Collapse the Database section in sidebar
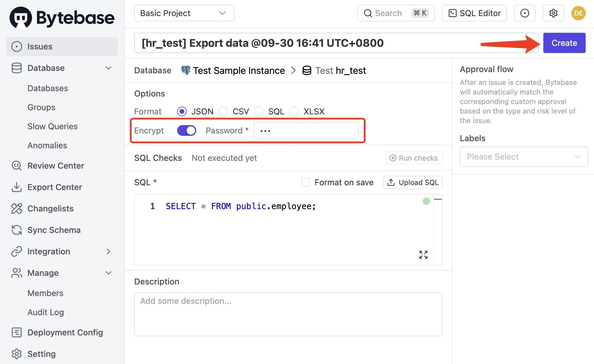This screenshot has height=364, width=594. (108, 68)
